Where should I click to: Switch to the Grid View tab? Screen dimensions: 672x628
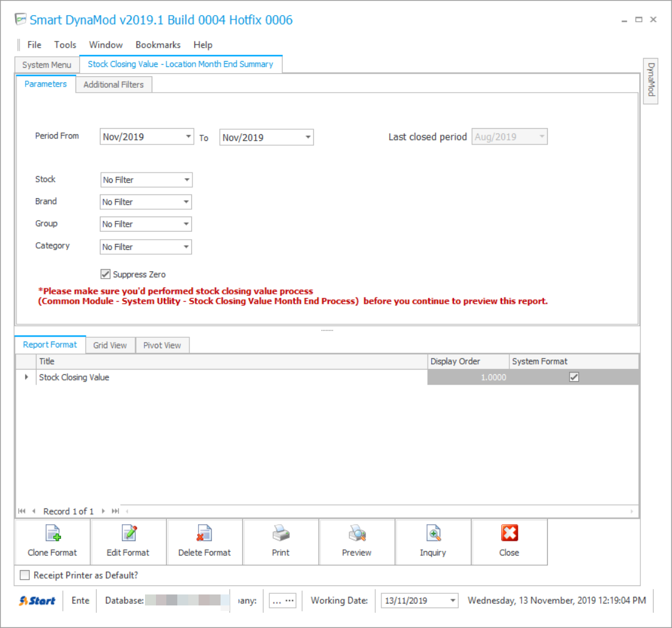(x=110, y=345)
